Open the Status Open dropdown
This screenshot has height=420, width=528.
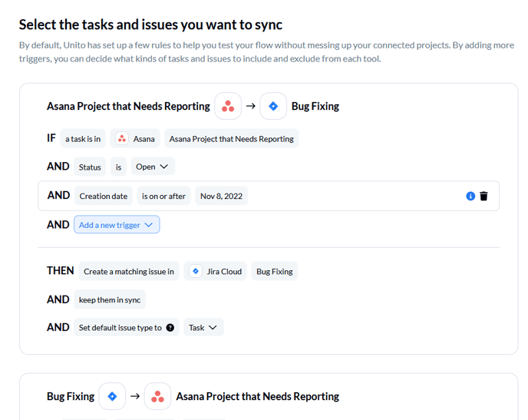coord(153,167)
